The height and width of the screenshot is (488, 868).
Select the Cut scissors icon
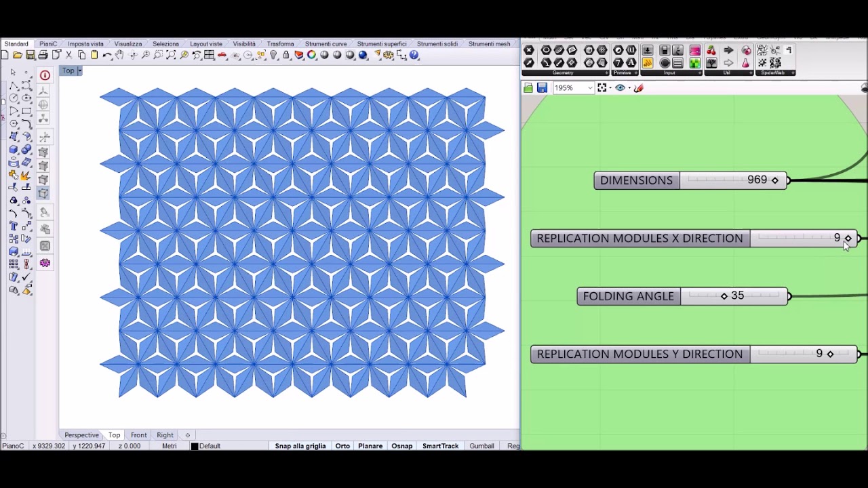click(68, 55)
